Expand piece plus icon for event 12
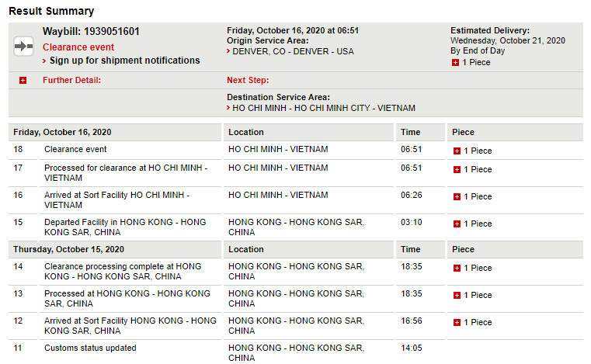This screenshot has height=364, width=591. (457, 322)
